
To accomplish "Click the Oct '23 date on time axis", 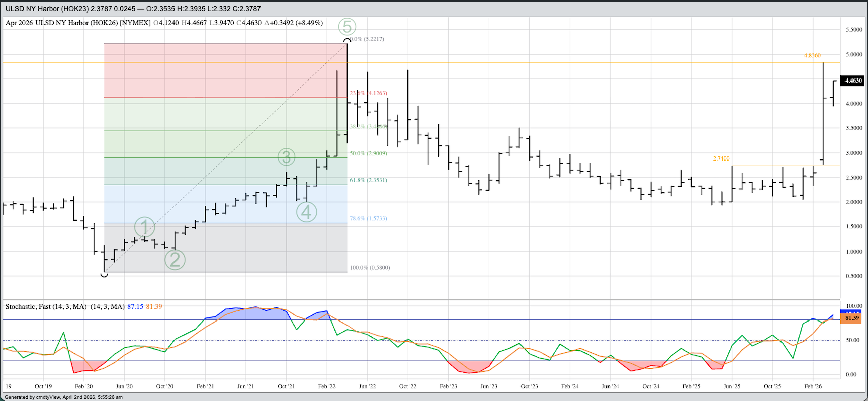I will point(529,386).
